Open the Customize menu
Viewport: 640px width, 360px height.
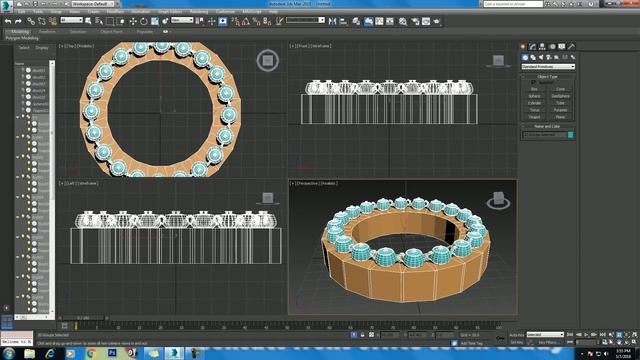(x=225, y=12)
